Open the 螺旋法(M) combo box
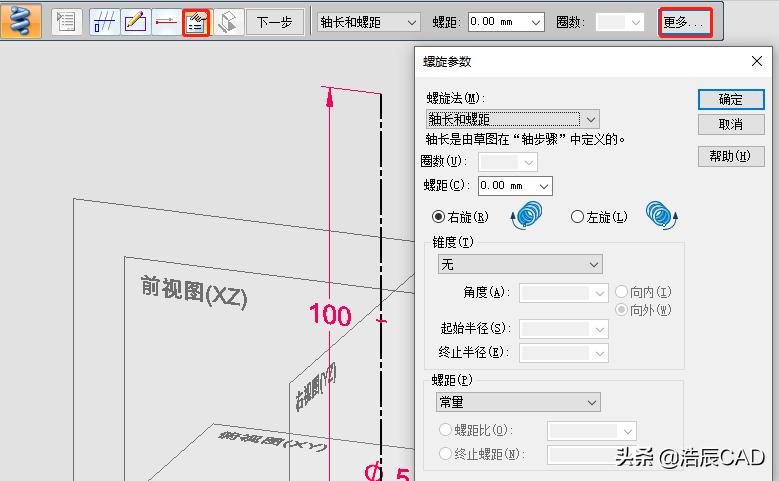The width and height of the screenshot is (779, 481). click(513, 119)
